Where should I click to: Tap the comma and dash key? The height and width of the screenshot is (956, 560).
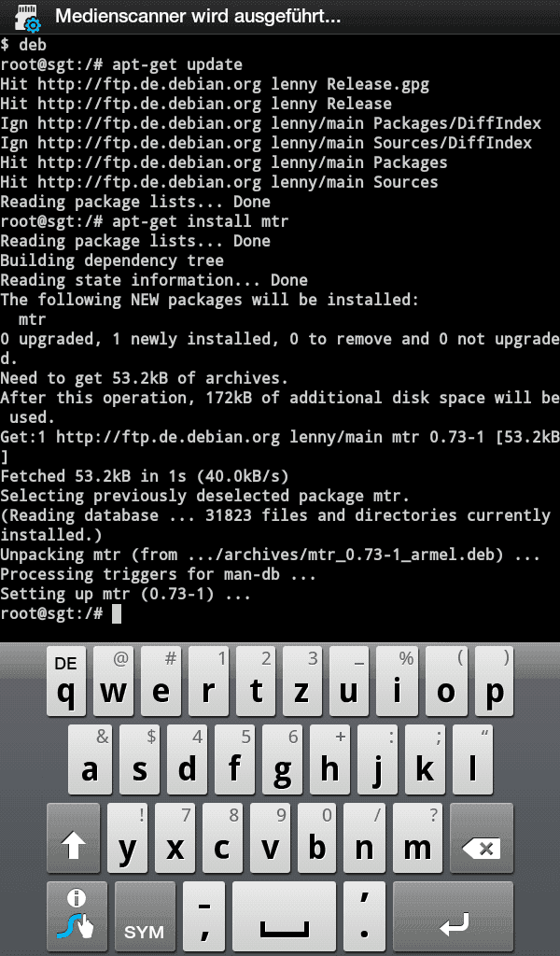204,916
